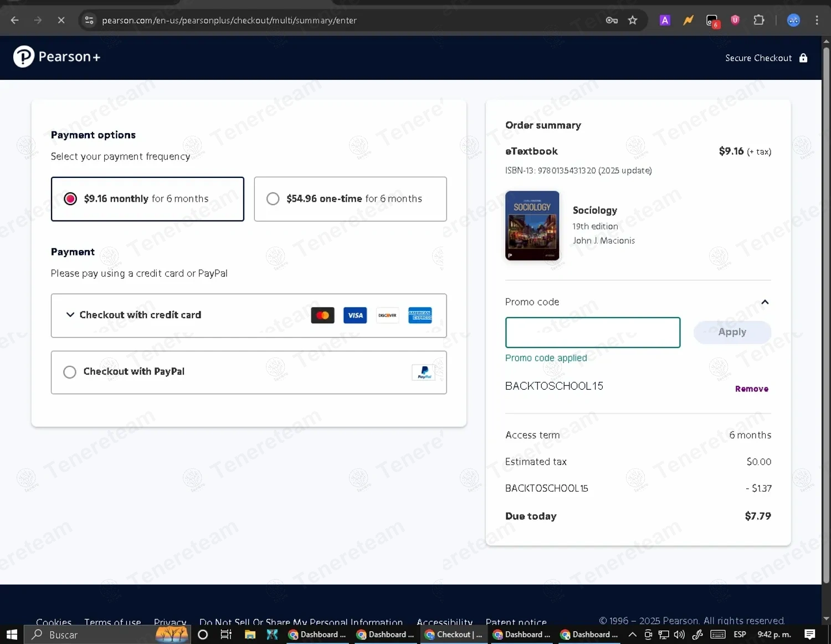Stop page loading with X button
Viewport: 831px width, 644px height.
(x=61, y=21)
